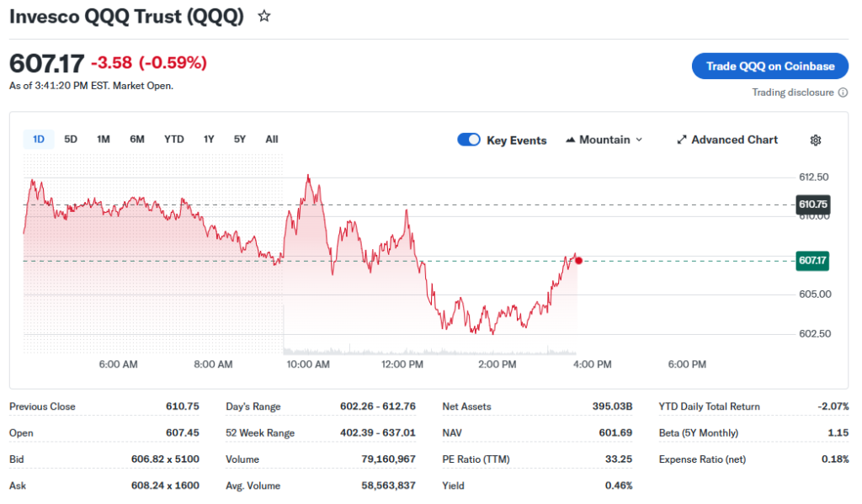
Task: View the 1Y chart range
Action: (x=209, y=139)
